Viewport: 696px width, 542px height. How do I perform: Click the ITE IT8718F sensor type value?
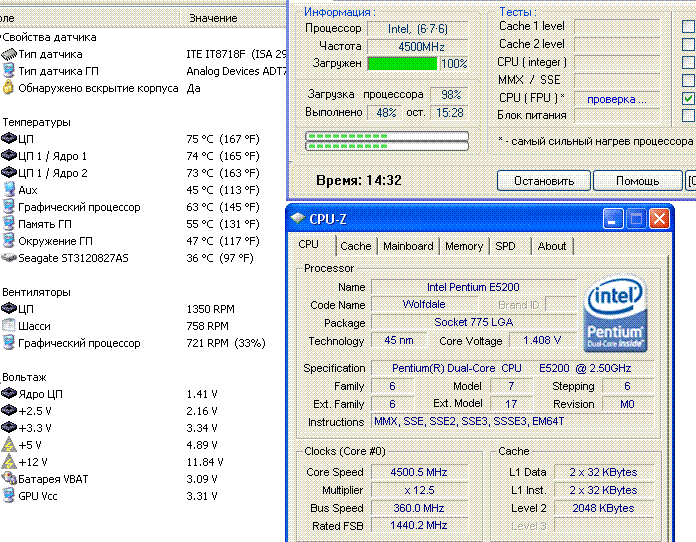pos(236,54)
